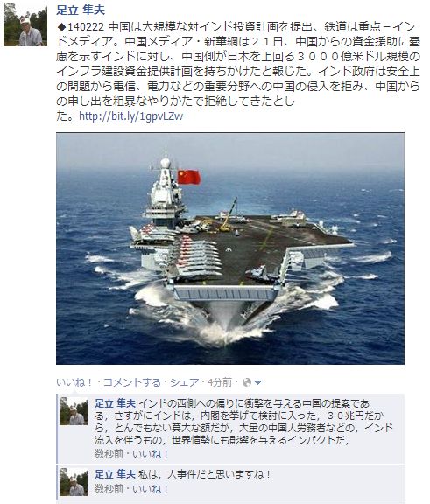The width and height of the screenshot is (430, 504).
Task: Open 足立 隼夫 name in first comment
Action: (x=115, y=403)
